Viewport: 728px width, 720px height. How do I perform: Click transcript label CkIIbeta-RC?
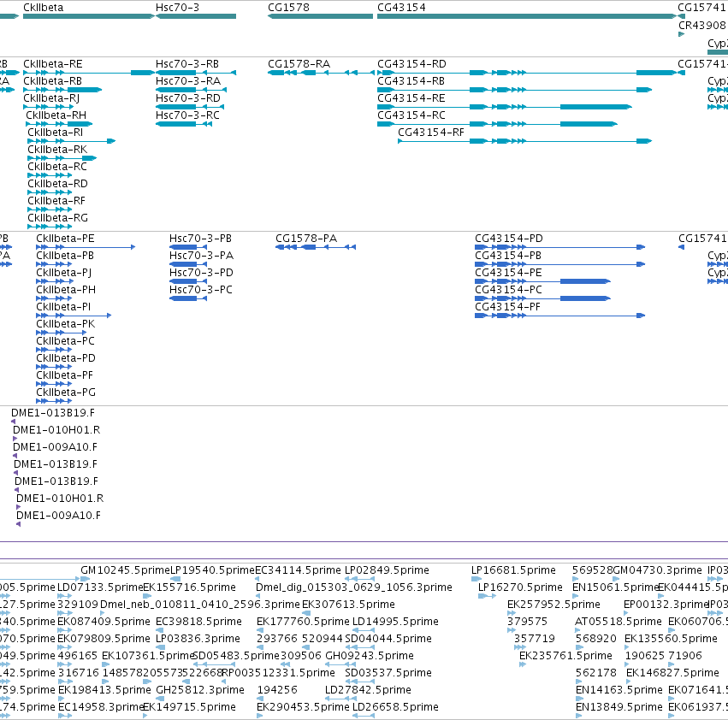tap(57, 167)
